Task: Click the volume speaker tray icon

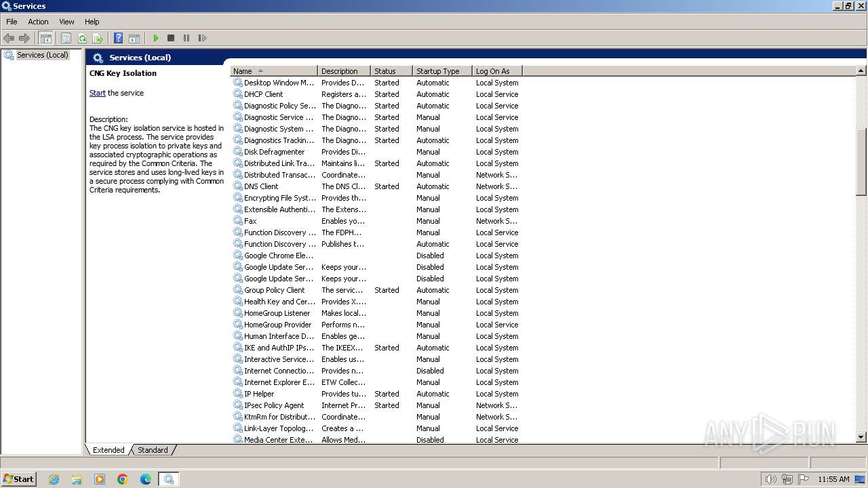Action: [x=770, y=479]
